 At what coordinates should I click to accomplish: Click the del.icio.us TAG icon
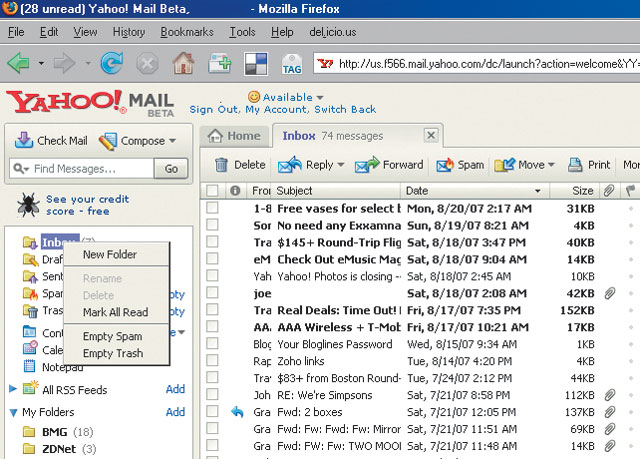coord(292,64)
